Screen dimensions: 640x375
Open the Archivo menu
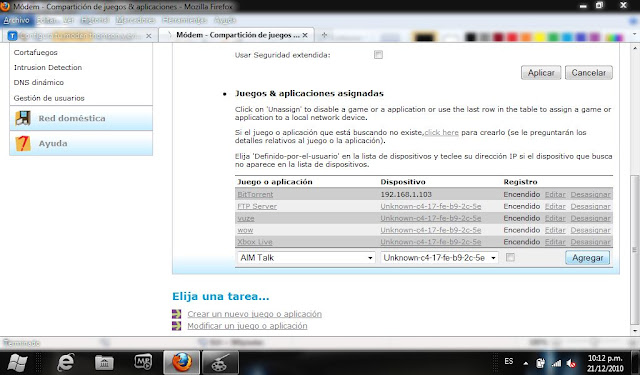point(16,20)
